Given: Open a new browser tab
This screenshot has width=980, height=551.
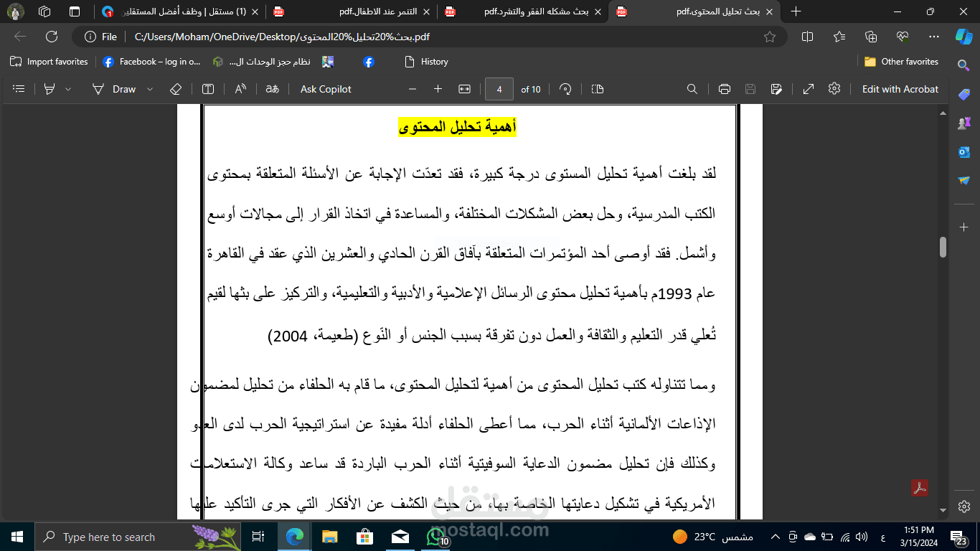Looking at the screenshot, I should click(x=796, y=11).
